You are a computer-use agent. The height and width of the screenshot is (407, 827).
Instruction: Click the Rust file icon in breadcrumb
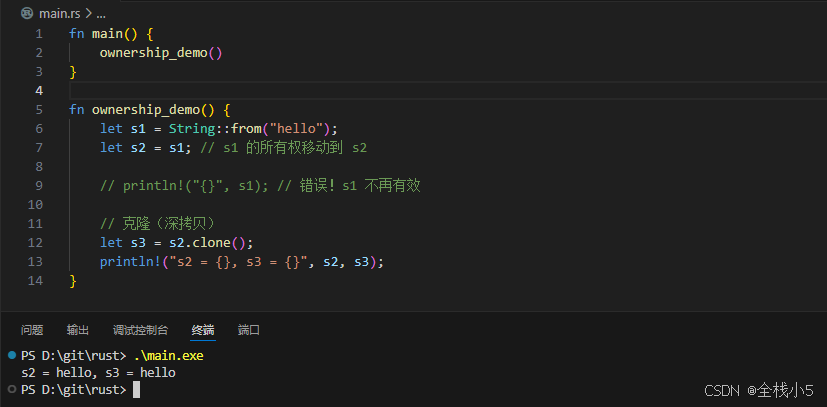[x=27, y=14]
